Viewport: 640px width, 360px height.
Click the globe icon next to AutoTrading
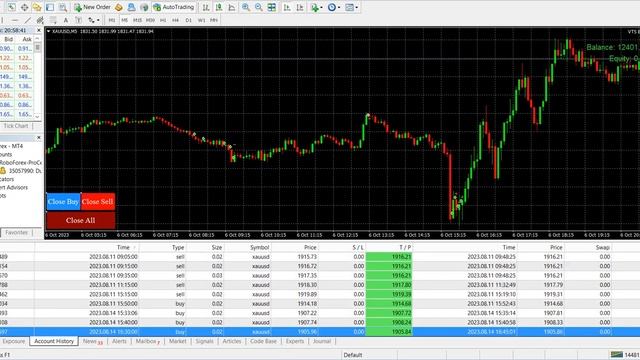click(144, 7)
